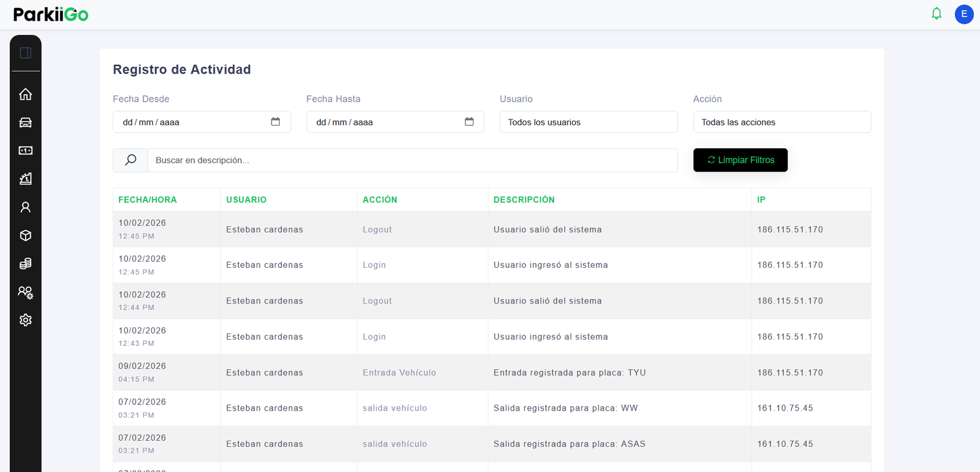Click the ParkiiGo logo
980x472 pixels.
(x=51, y=14)
